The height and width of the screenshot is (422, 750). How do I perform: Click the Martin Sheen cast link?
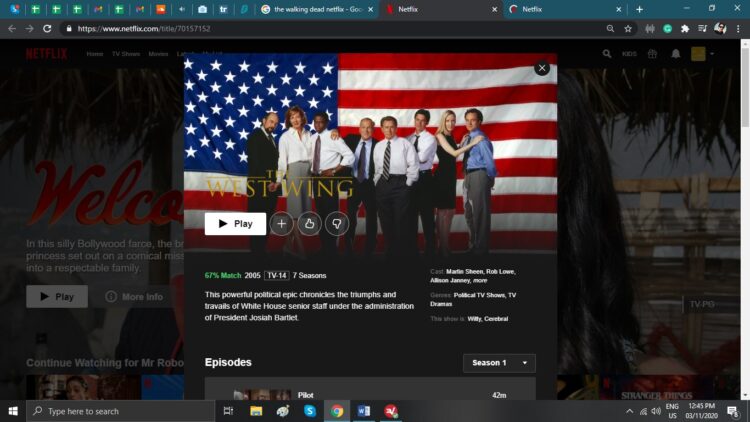464,271
